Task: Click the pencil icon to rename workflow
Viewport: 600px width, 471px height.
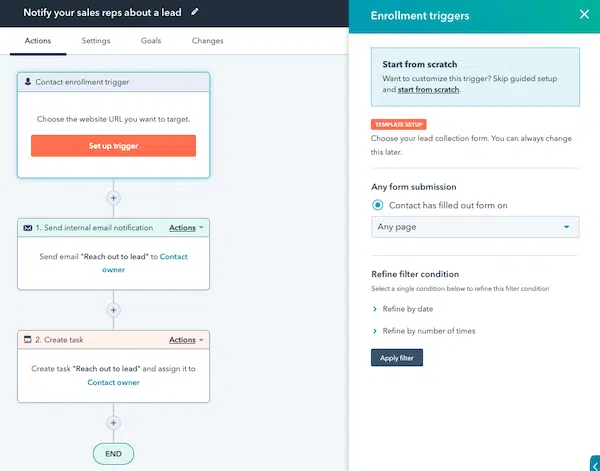Action: [x=222, y=13]
